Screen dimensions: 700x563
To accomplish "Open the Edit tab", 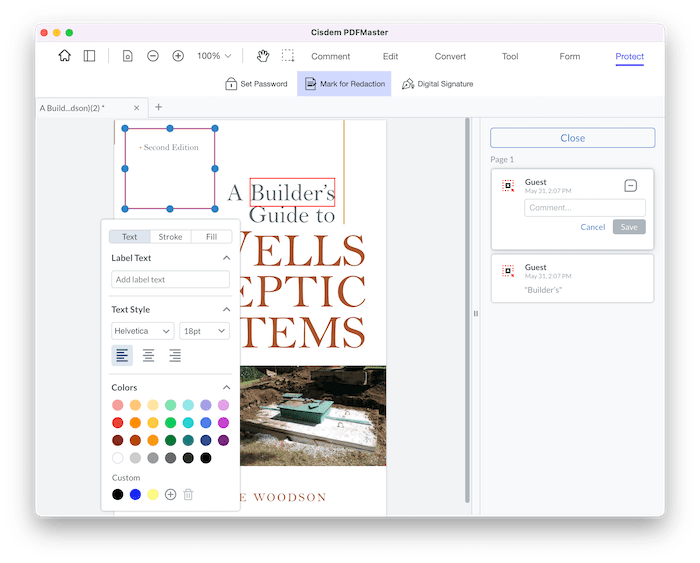I will [390, 57].
